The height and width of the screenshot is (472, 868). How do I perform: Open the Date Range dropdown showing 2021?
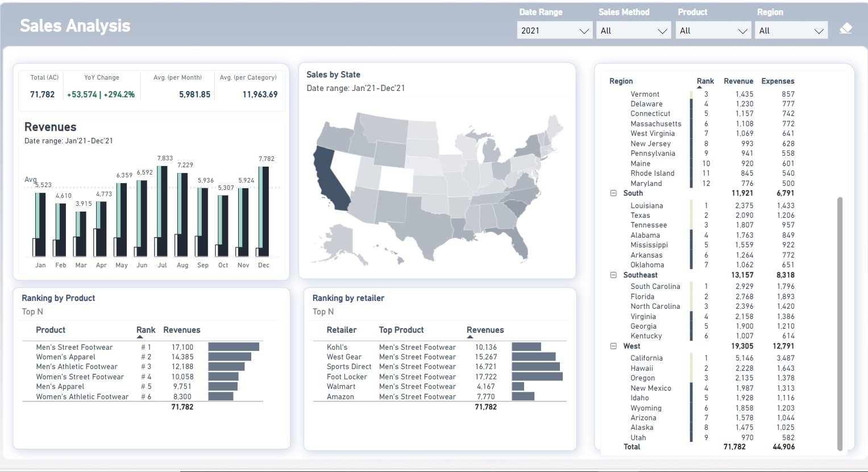coord(554,31)
